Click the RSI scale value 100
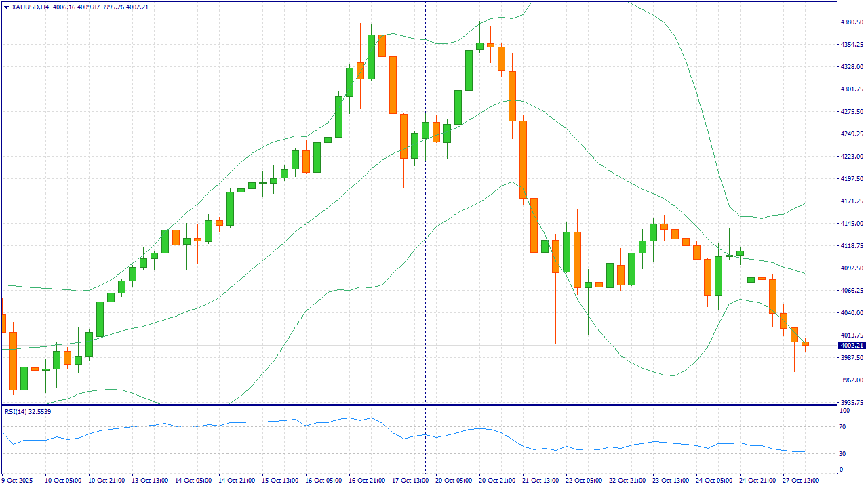The width and height of the screenshot is (868, 488). (x=845, y=411)
